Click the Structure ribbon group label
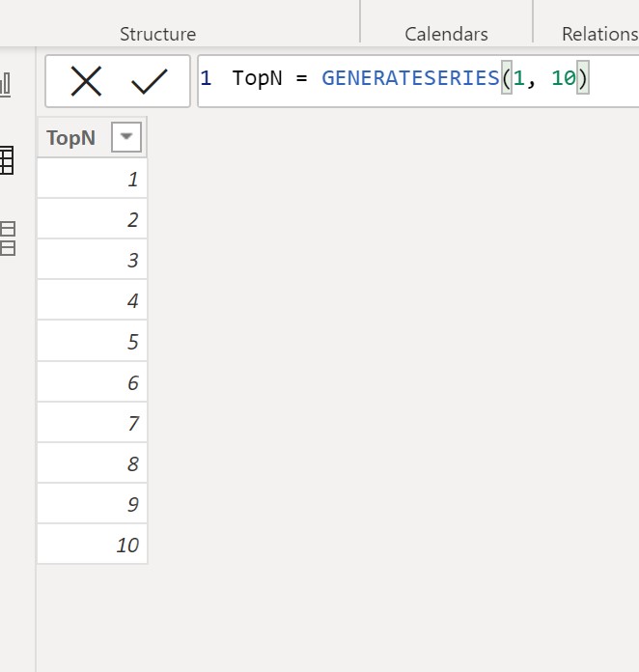 click(157, 35)
